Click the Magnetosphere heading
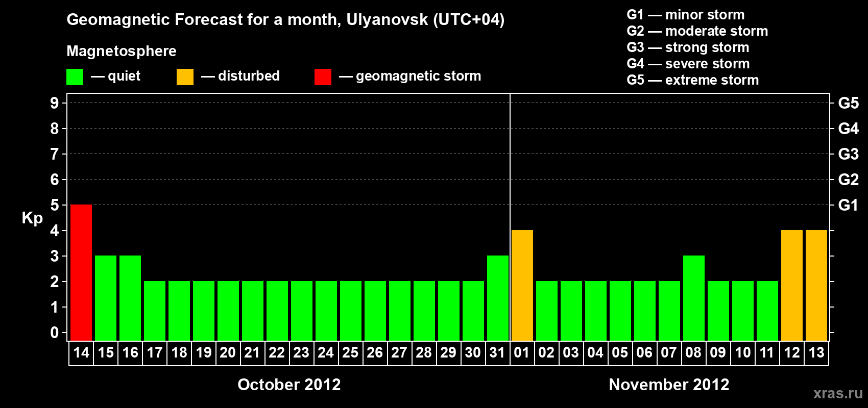 coord(122,52)
